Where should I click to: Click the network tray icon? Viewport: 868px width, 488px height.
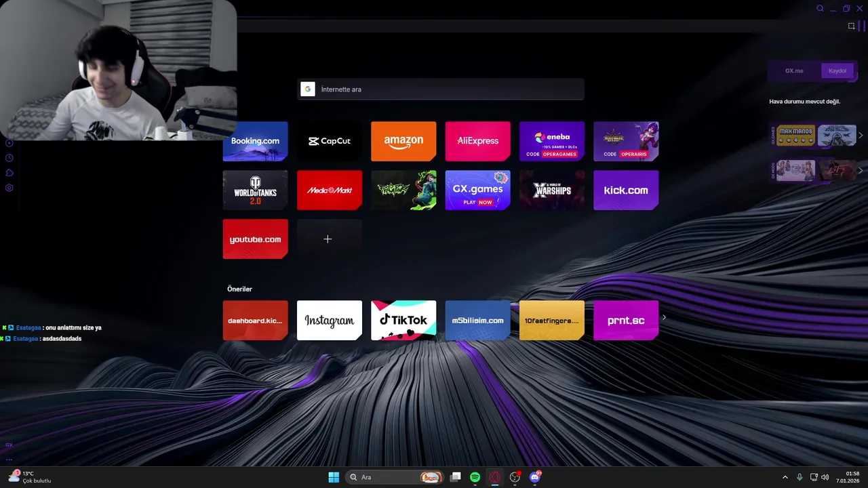point(814,477)
